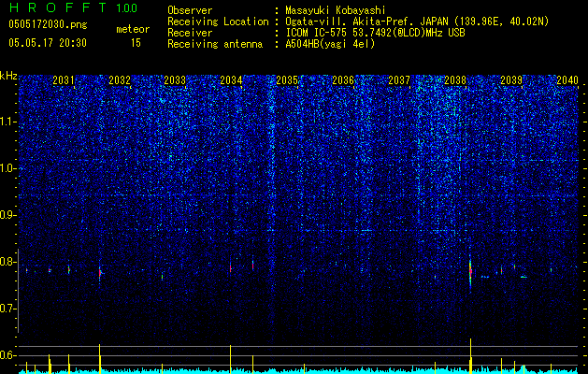The height and width of the screenshot is (374, 588).
Task: Click the 2035 time axis marker
Action: tap(287, 79)
